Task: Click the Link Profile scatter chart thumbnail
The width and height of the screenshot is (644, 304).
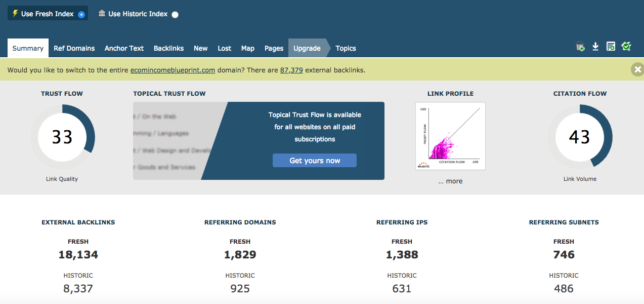Action: [x=450, y=136]
